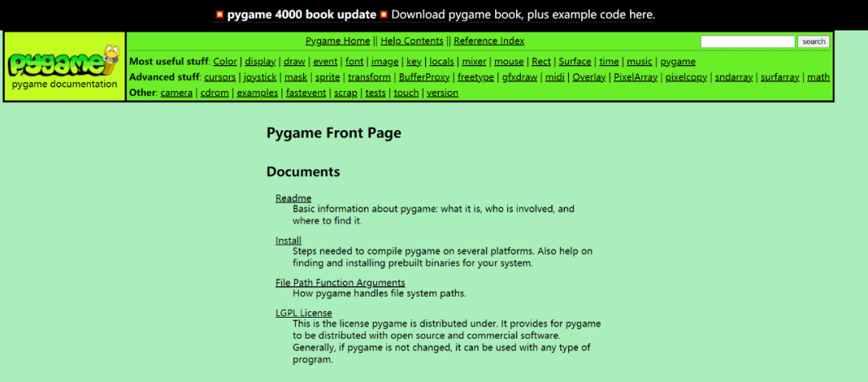Image resolution: width=868 pixels, height=382 pixels.
Task: Open the tests link
Action: pyautogui.click(x=375, y=92)
